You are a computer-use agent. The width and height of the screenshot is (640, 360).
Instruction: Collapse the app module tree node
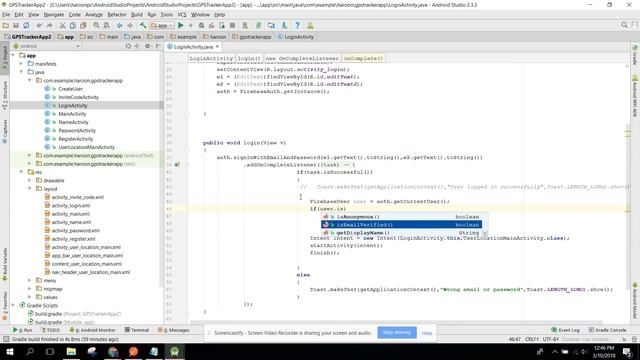13,56
